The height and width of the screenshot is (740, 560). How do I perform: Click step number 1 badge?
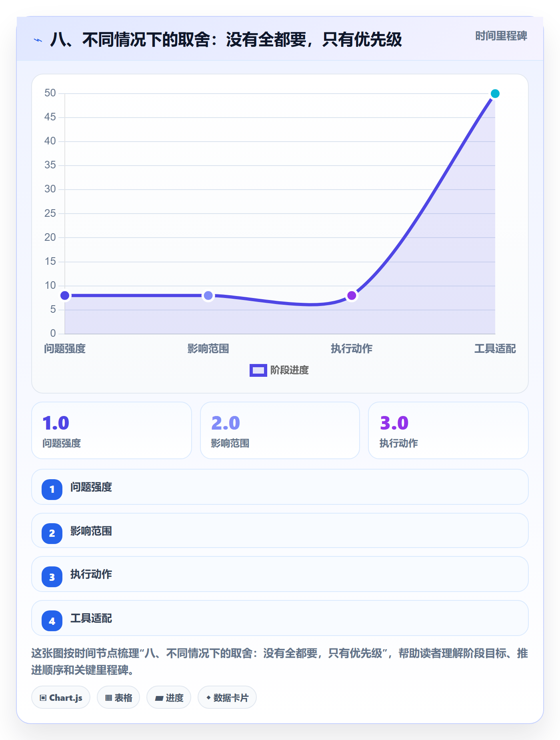[52, 489]
